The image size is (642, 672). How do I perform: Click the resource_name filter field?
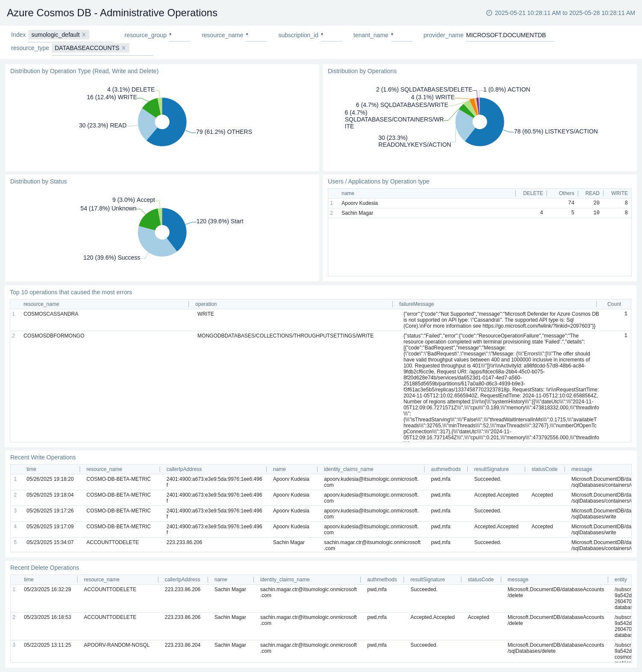point(256,35)
